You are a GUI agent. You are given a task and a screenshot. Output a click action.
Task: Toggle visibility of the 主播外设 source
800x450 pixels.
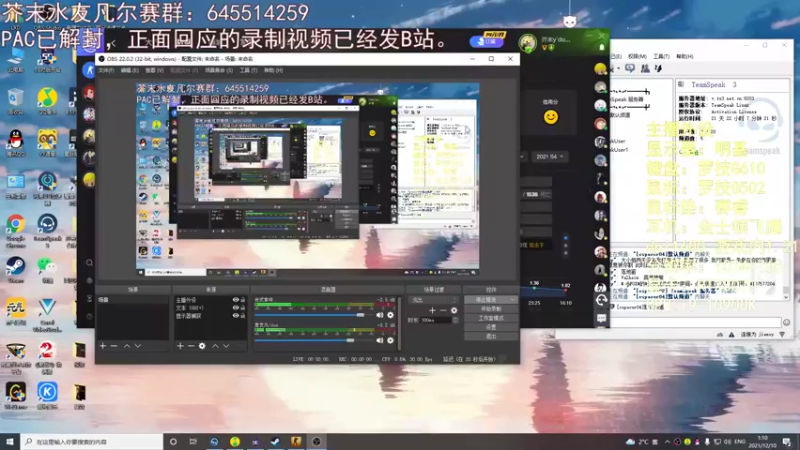(x=235, y=300)
